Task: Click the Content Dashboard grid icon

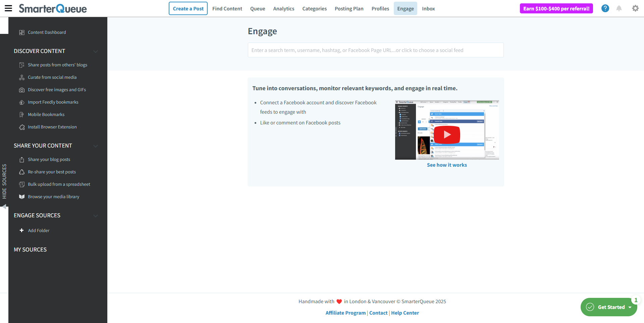Action: click(x=22, y=33)
